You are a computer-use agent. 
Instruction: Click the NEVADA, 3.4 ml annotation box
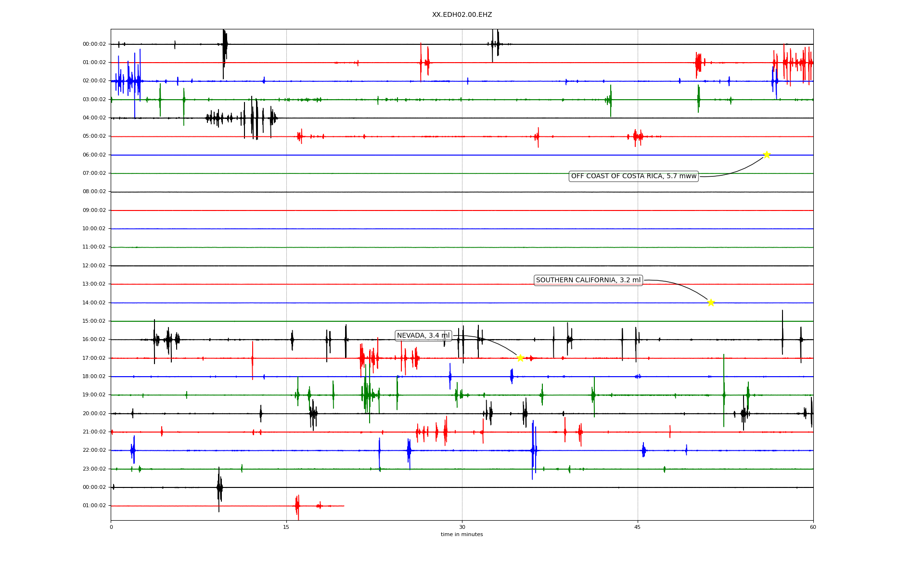(x=423, y=336)
